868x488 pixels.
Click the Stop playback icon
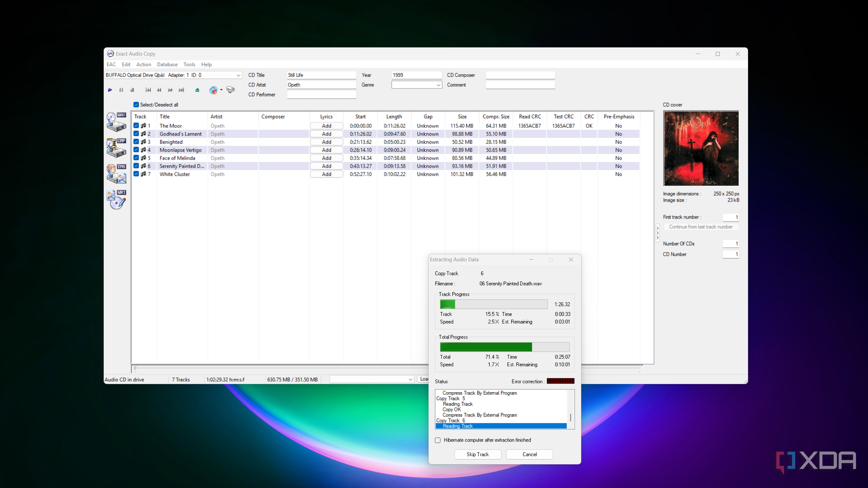[x=132, y=90]
